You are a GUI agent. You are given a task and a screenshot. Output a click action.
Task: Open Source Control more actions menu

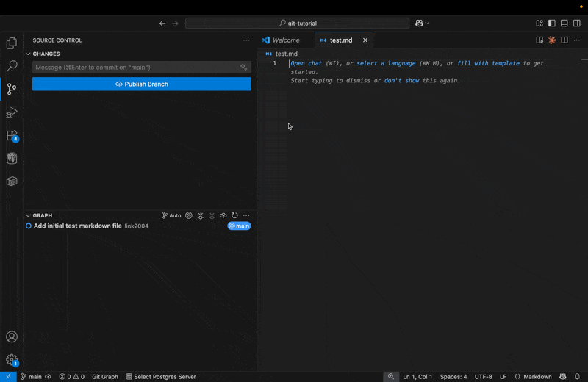246,40
